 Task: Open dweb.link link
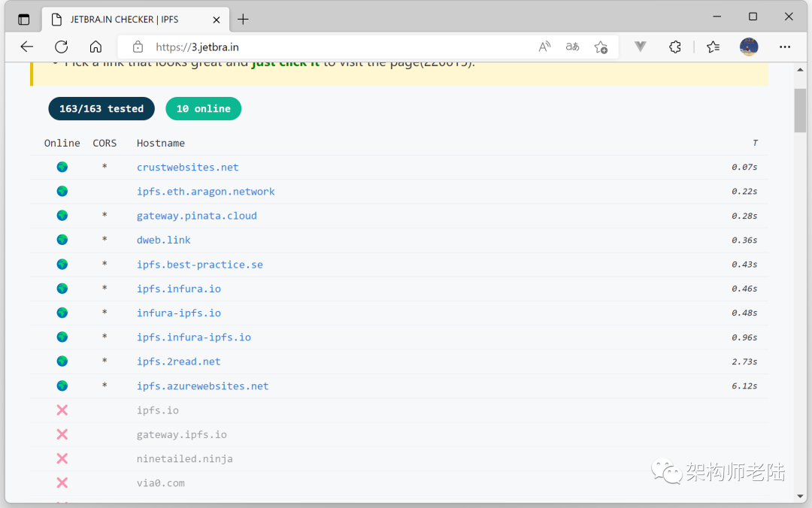tap(164, 240)
